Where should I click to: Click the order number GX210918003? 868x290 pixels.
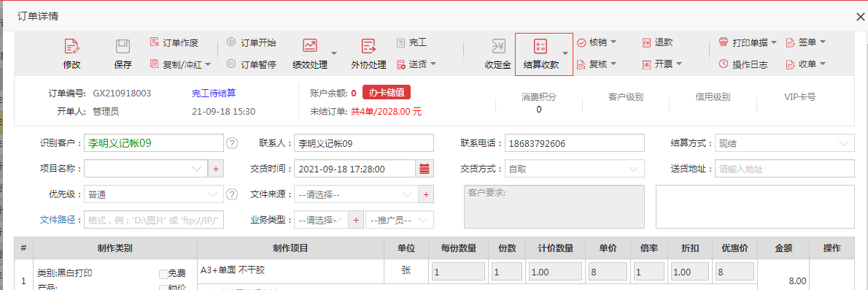pyautogui.click(x=122, y=94)
